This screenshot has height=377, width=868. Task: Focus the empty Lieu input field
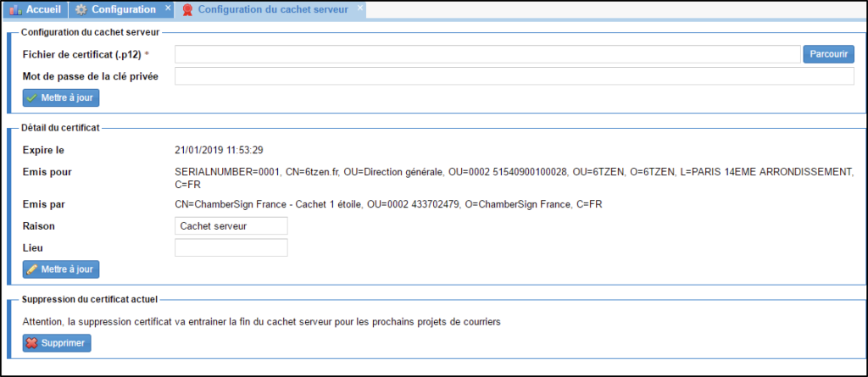coord(231,247)
